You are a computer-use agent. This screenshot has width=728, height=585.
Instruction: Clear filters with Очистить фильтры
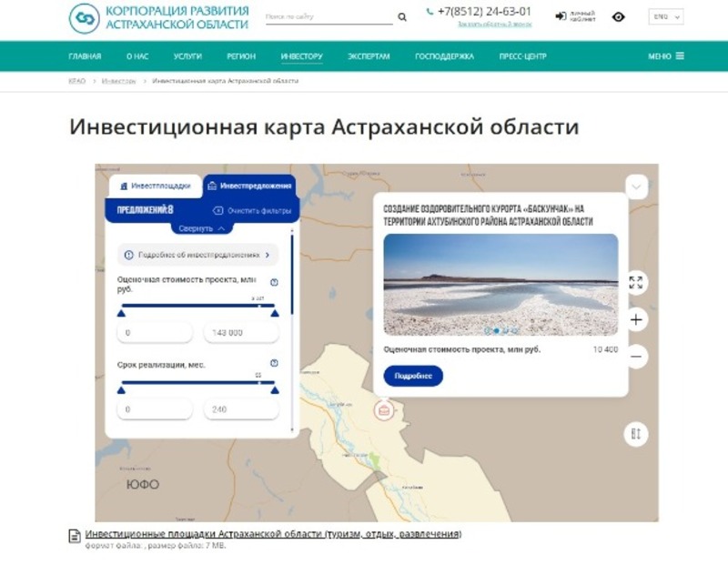click(252, 211)
